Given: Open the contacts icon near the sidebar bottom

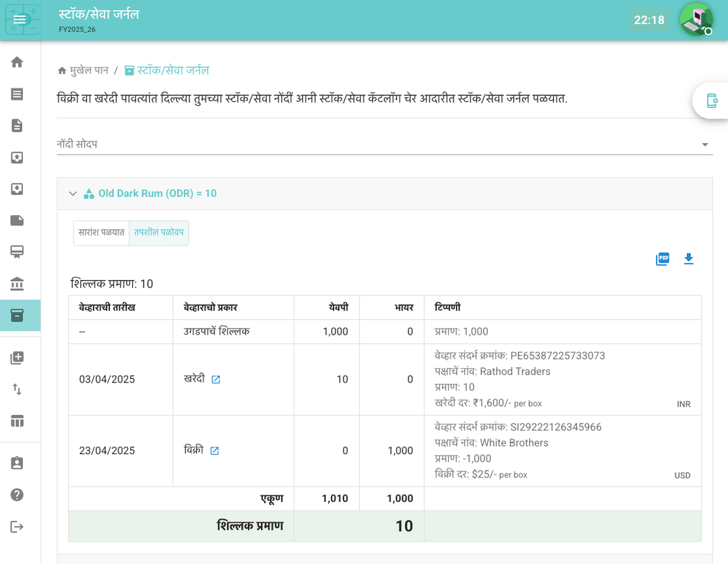Looking at the screenshot, I should point(16,463).
